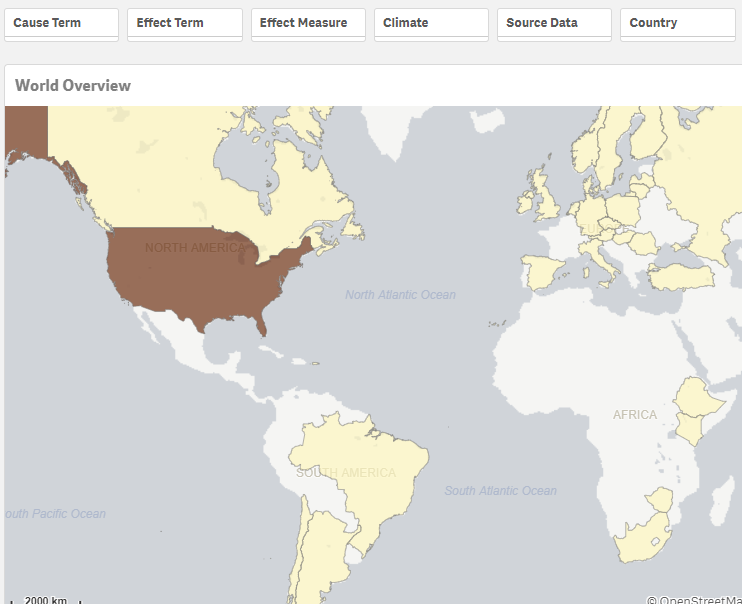Open the OpenStreetMap attribution link
The image size is (742, 604).
(693, 600)
